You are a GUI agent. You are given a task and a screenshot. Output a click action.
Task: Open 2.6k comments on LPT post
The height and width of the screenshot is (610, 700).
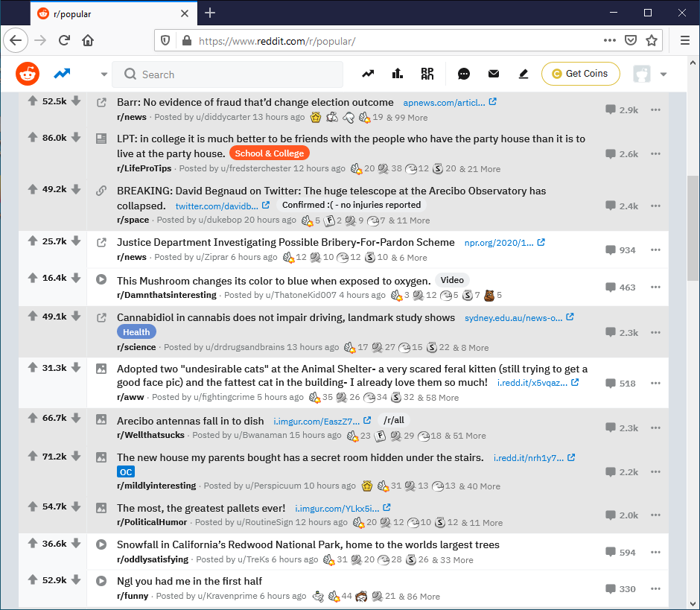click(621, 154)
